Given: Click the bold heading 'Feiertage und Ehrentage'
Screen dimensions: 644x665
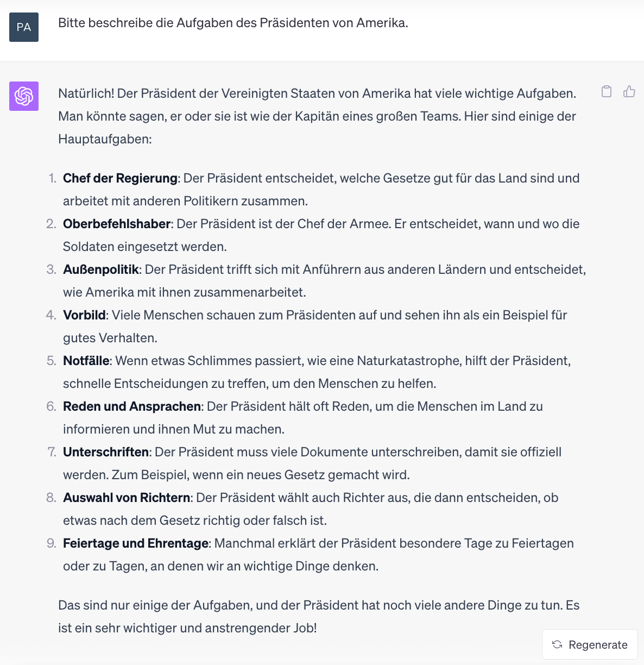Looking at the screenshot, I should click(x=136, y=543).
